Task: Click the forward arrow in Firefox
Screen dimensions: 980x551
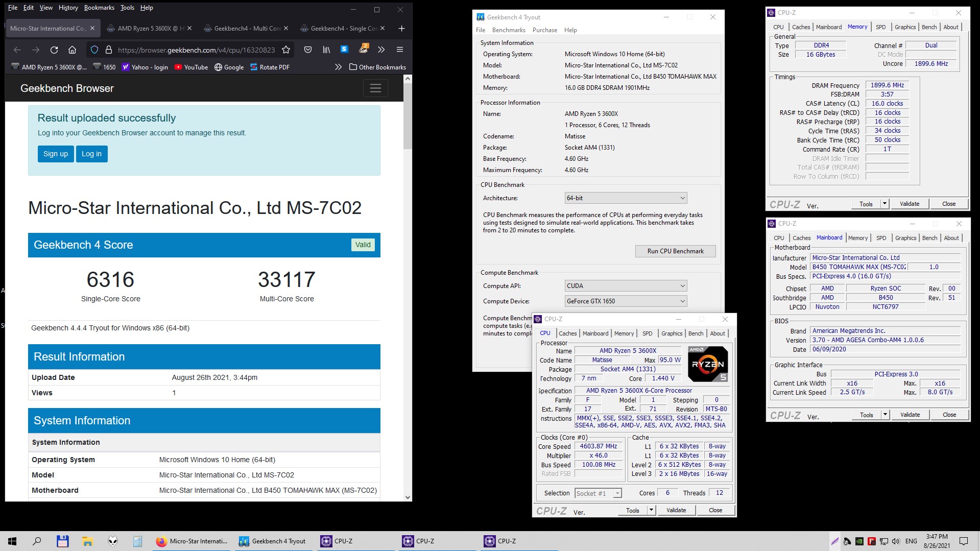Action: tap(35, 50)
